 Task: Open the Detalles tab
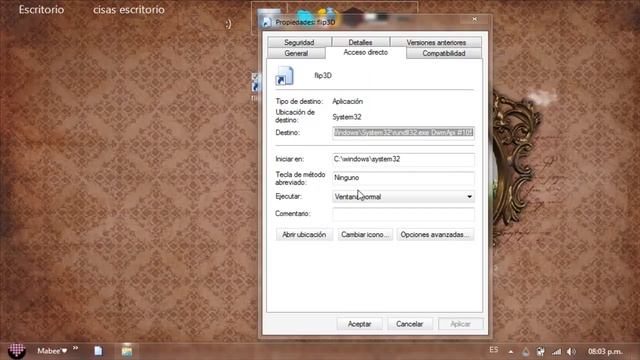[360, 42]
